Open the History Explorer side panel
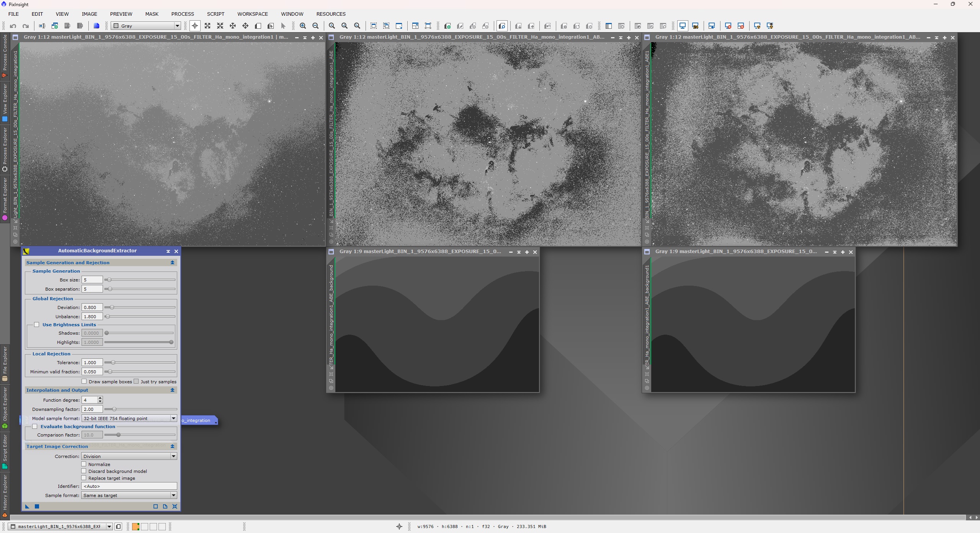 (5, 496)
